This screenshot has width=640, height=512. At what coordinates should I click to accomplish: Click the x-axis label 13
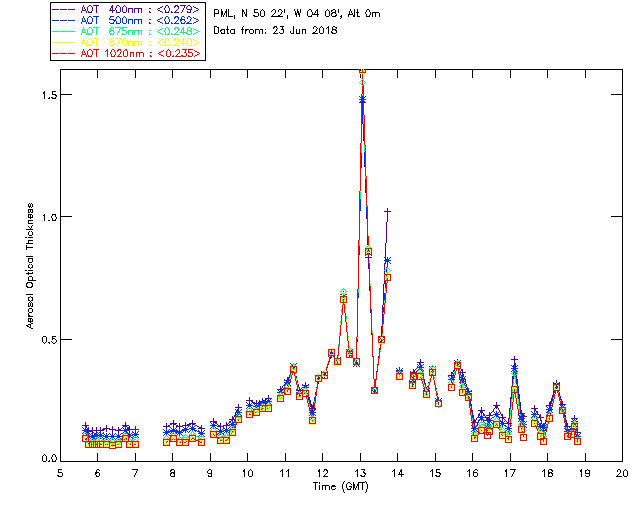360,473
